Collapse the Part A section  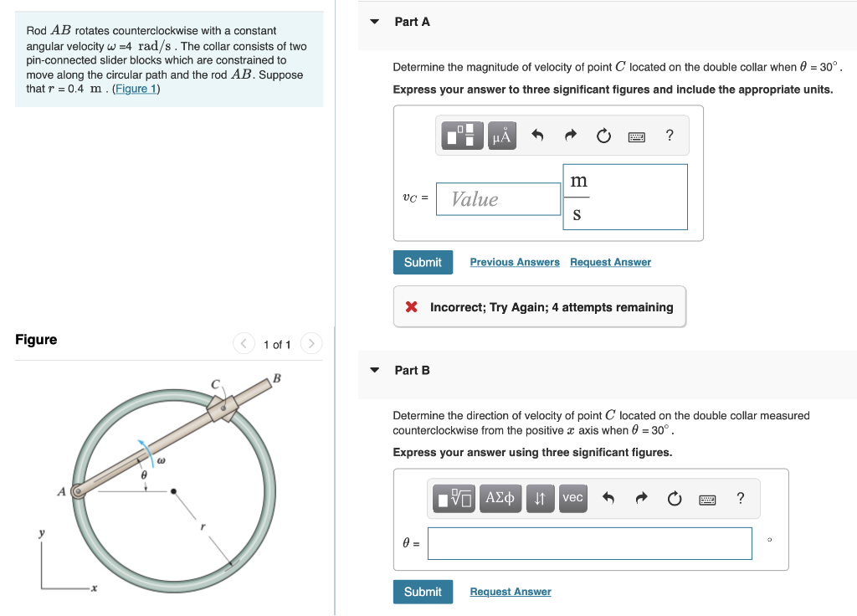pos(374,22)
